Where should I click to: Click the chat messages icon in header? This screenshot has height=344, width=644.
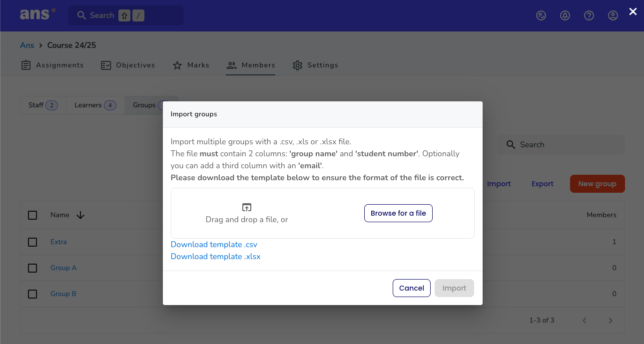pyautogui.click(x=541, y=15)
